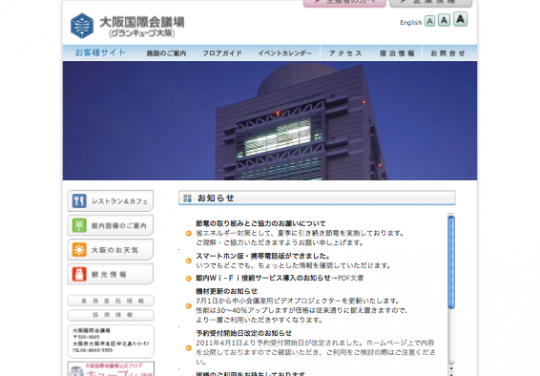Open 機材更新のお知らせ notice
Image resolution: width=540 pixels, height=376 pixels.
226,291
